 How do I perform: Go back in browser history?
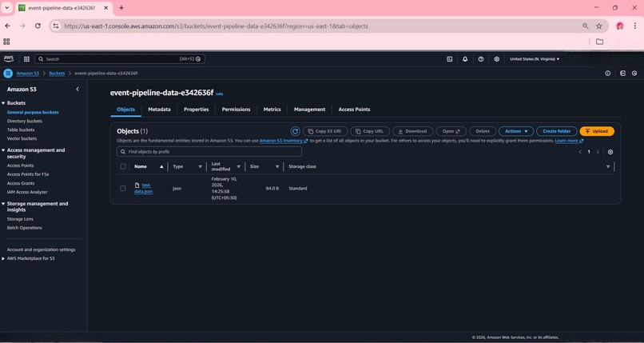tap(8, 26)
